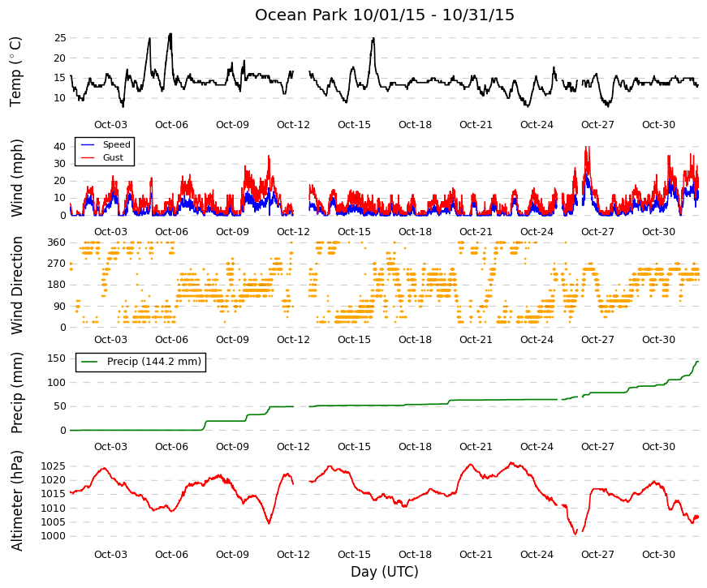
Task: Click the Temp (°C) axis label
Action: pyautogui.click(x=15, y=71)
